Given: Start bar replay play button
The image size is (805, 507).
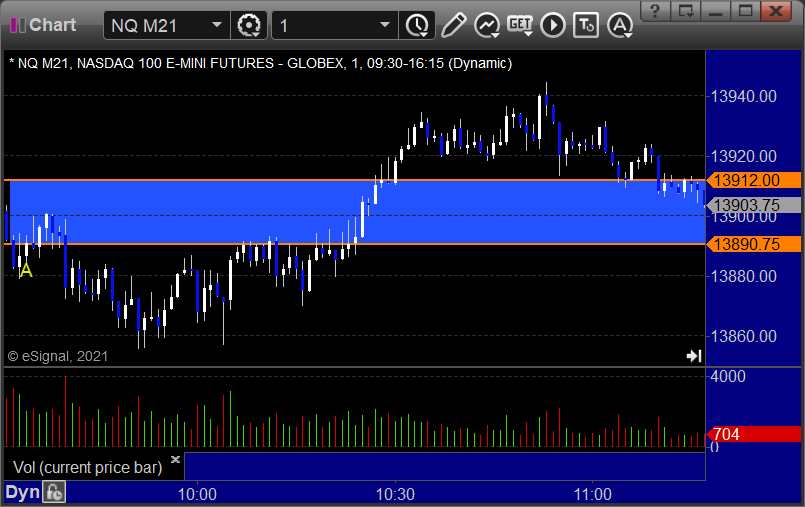Looking at the screenshot, I should (553, 25).
